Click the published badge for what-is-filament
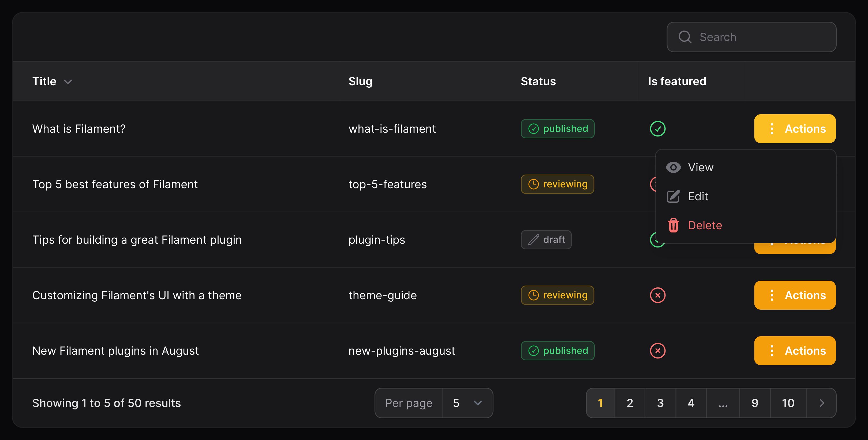This screenshot has width=868, height=440. tap(557, 129)
